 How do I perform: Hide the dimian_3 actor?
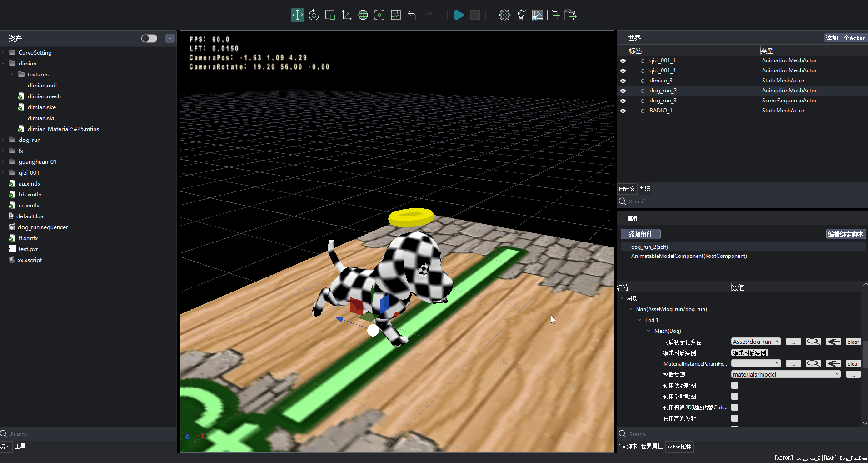pos(623,81)
